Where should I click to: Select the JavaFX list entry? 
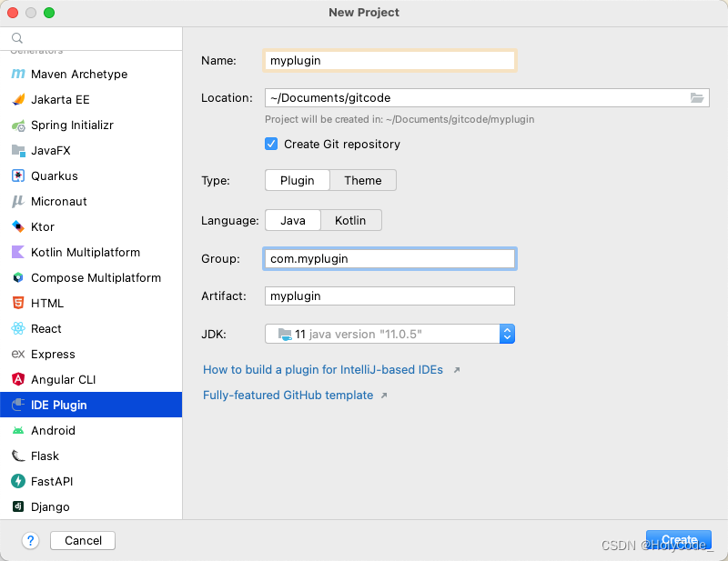point(91,150)
